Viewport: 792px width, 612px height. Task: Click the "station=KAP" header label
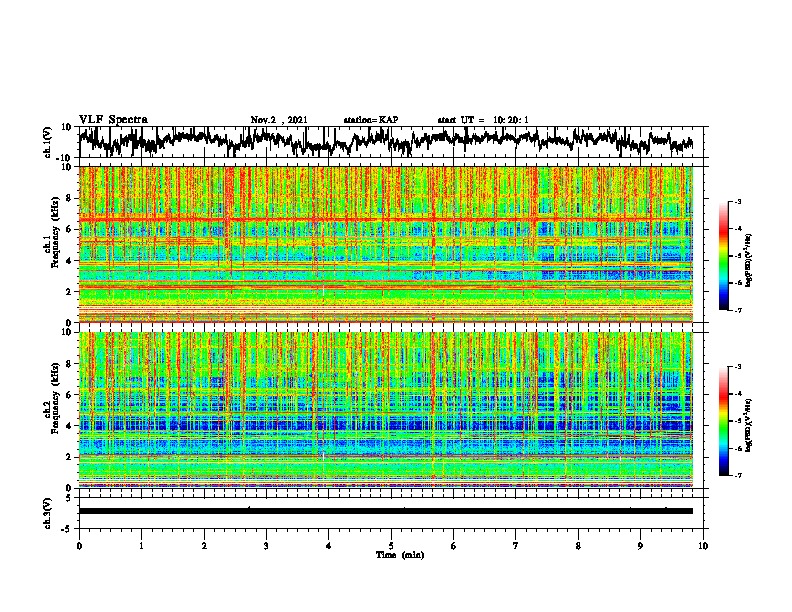pos(371,120)
